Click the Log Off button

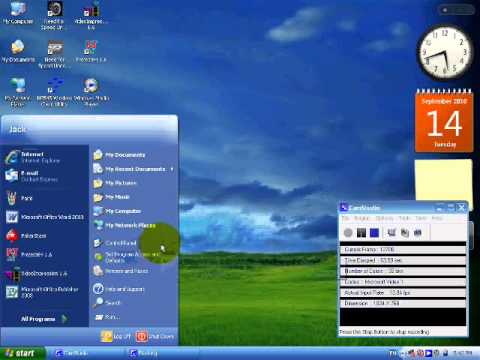pyautogui.click(x=116, y=336)
